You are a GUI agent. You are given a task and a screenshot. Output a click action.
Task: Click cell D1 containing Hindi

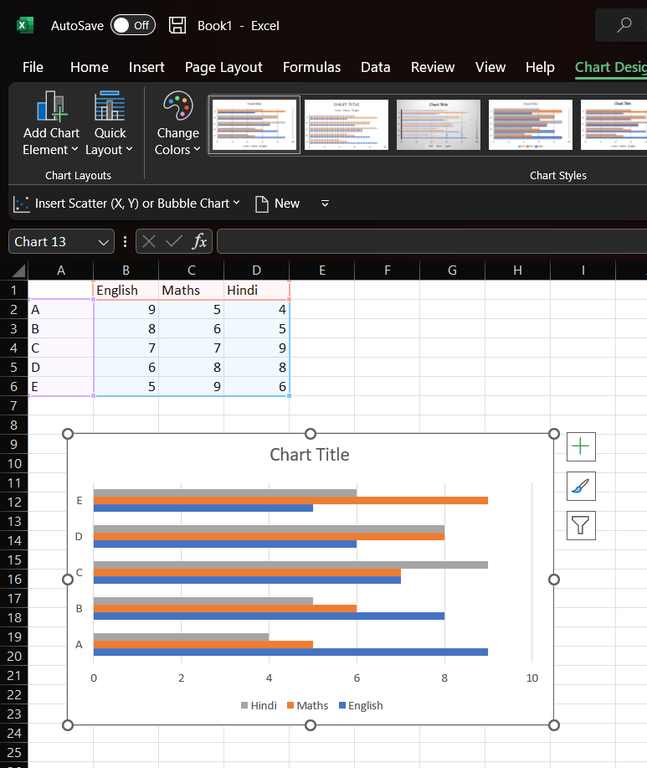point(256,290)
